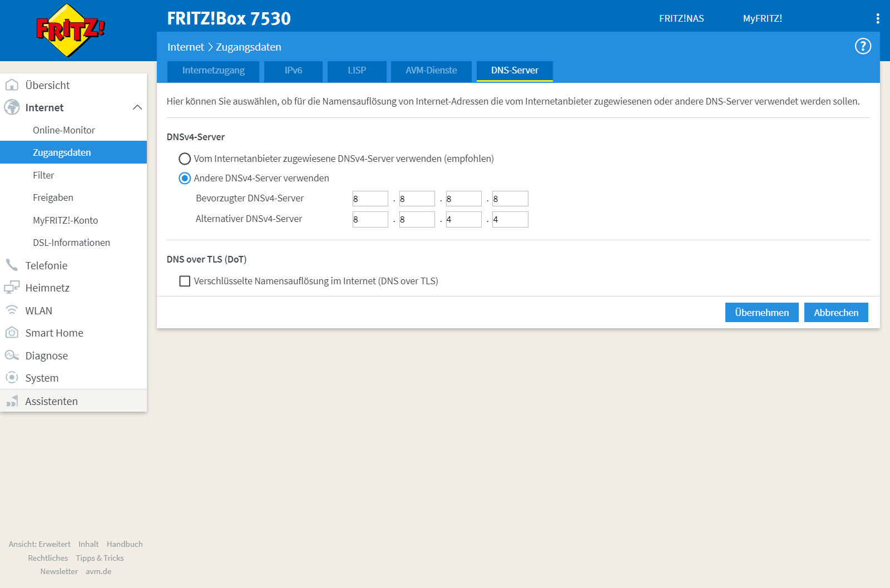The image size is (890, 588).
Task: Click the Telefonie phone icon
Action: [12, 265]
